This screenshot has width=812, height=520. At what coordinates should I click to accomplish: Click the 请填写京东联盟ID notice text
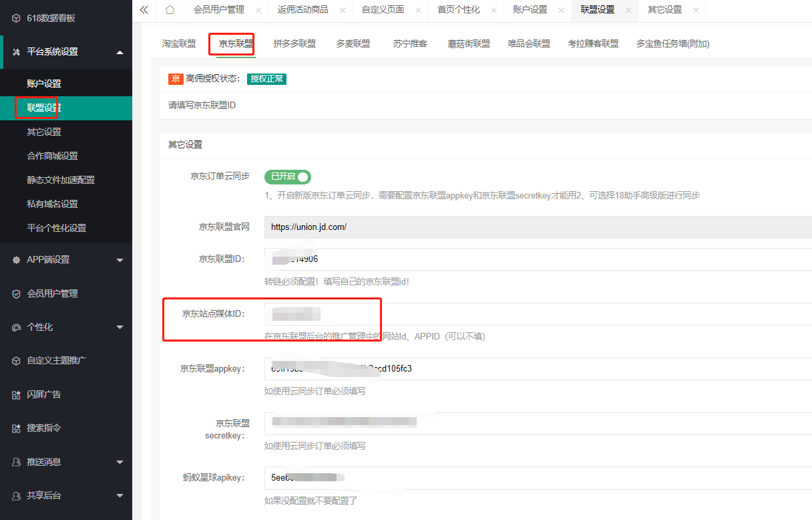coord(202,106)
